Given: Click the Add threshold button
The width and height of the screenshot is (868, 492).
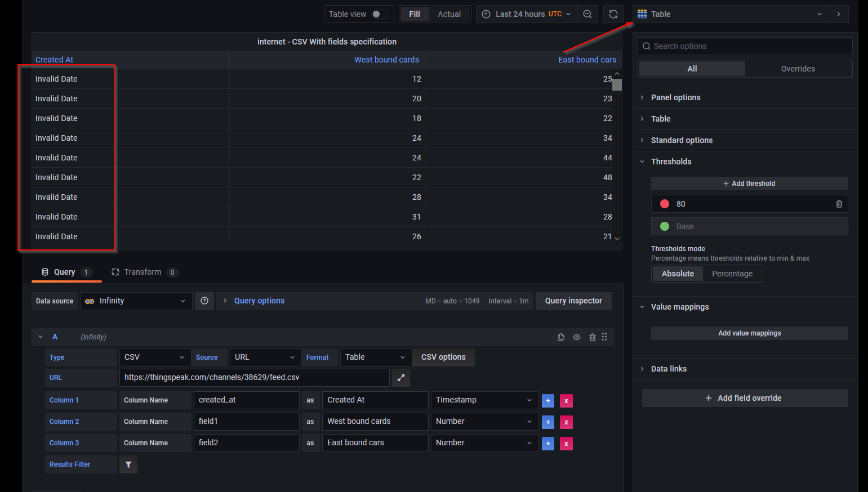Looking at the screenshot, I should coord(749,183).
